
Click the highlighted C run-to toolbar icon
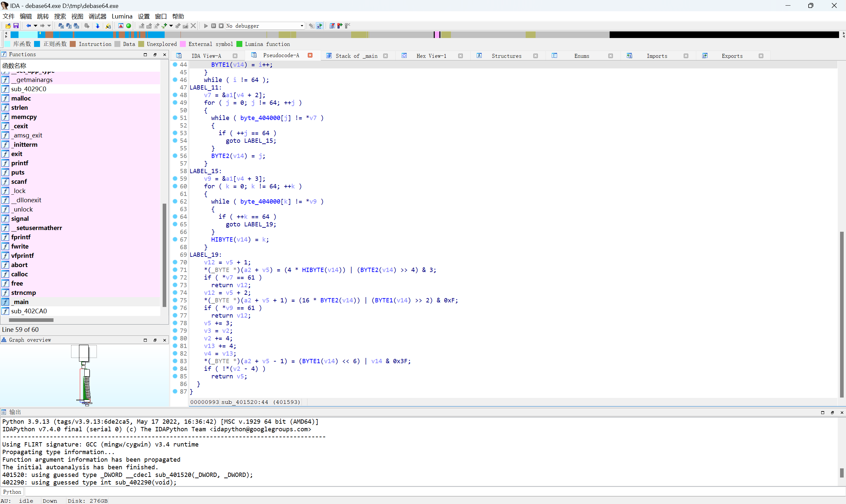pyautogui.click(x=320, y=26)
